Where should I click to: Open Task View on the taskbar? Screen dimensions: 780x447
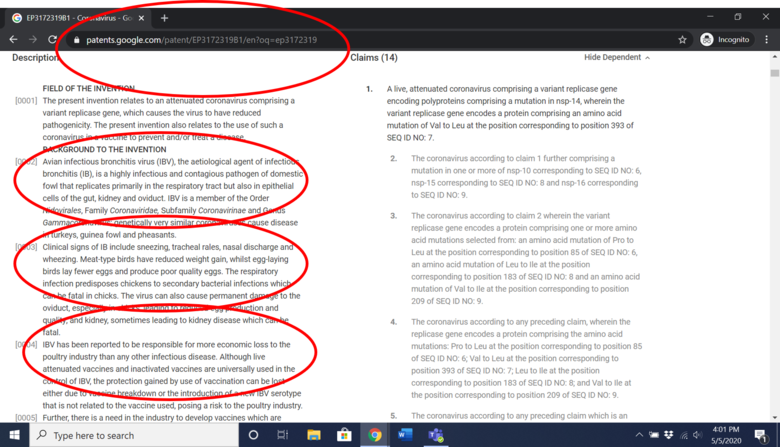(283, 435)
